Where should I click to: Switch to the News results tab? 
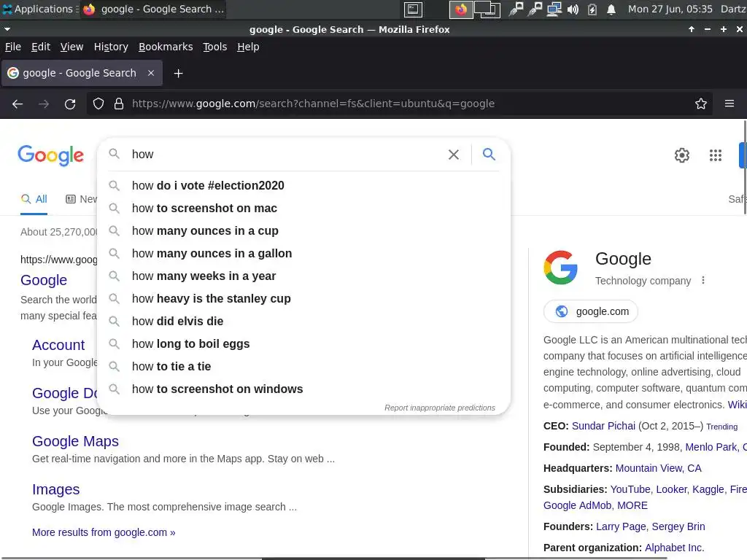point(81,199)
